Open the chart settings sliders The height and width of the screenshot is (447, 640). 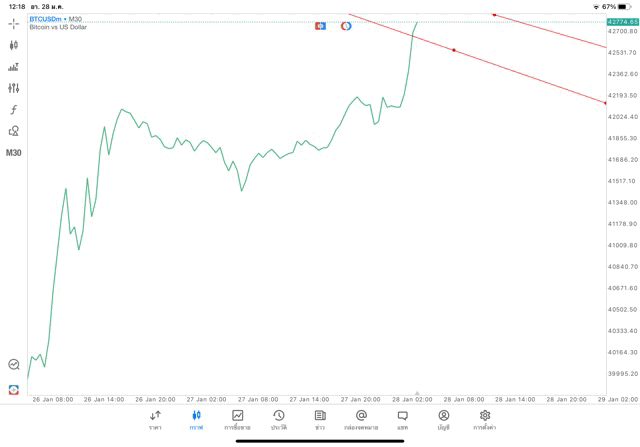click(x=14, y=88)
